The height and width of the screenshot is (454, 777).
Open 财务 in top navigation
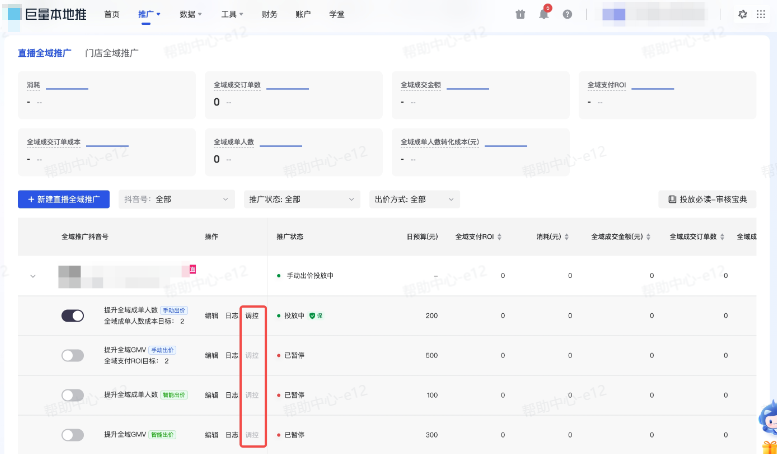tap(270, 14)
